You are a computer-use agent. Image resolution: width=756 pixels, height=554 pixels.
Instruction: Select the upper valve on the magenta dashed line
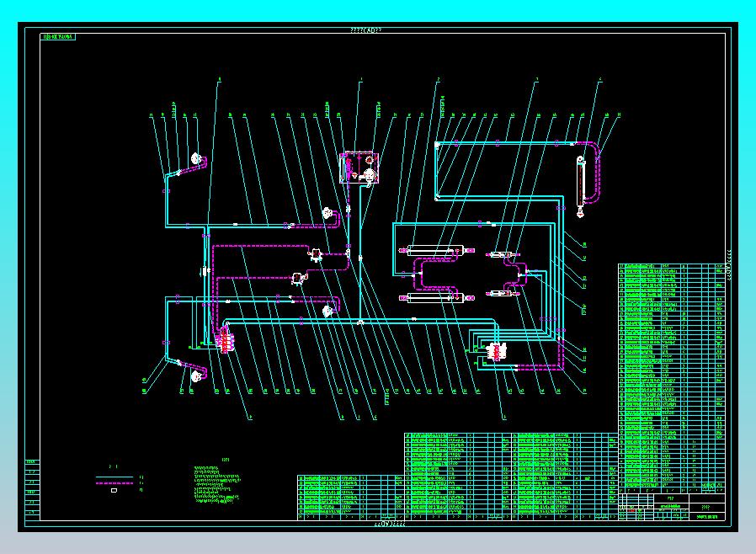click(316, 253)
